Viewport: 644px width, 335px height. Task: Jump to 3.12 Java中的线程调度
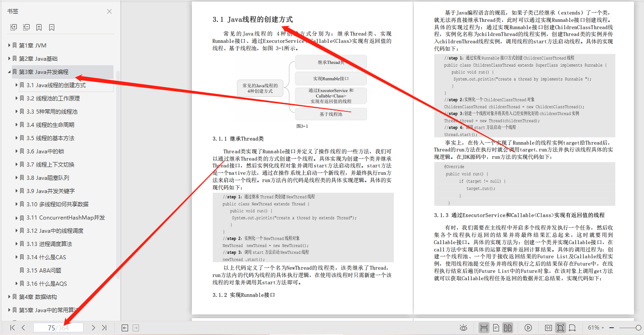pos(55,231)
